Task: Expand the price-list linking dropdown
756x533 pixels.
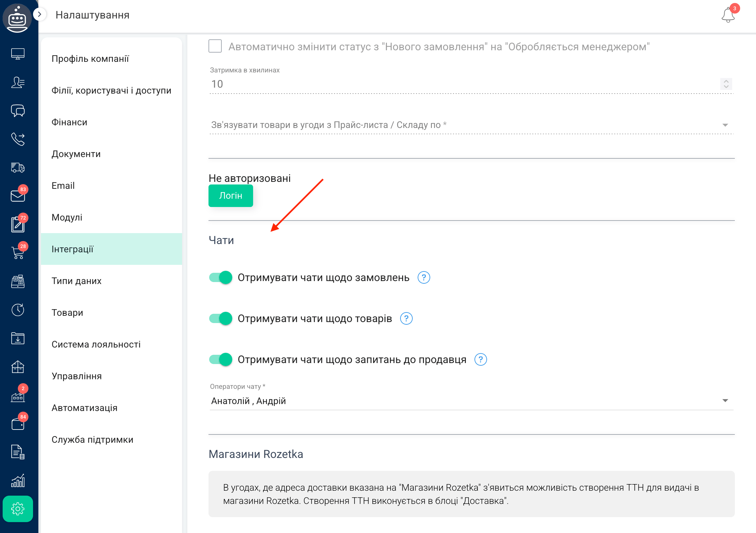Action: coord(726,125)
